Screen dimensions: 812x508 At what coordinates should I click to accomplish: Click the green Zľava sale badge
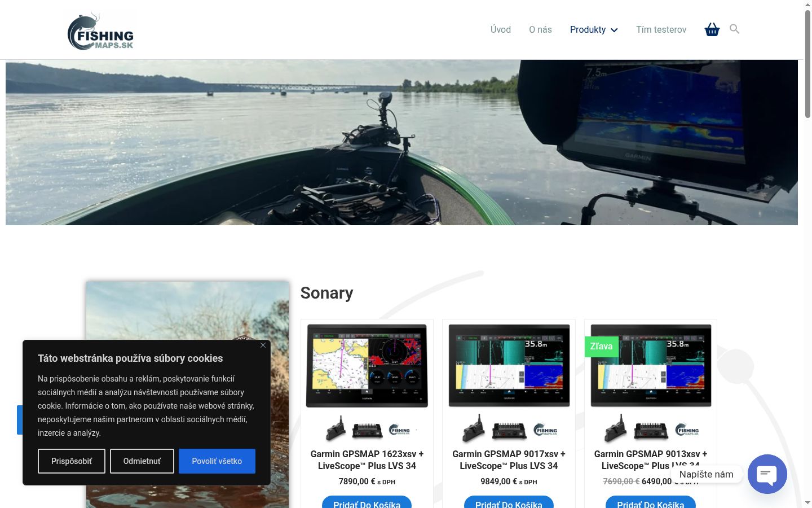tap(601, 347)
